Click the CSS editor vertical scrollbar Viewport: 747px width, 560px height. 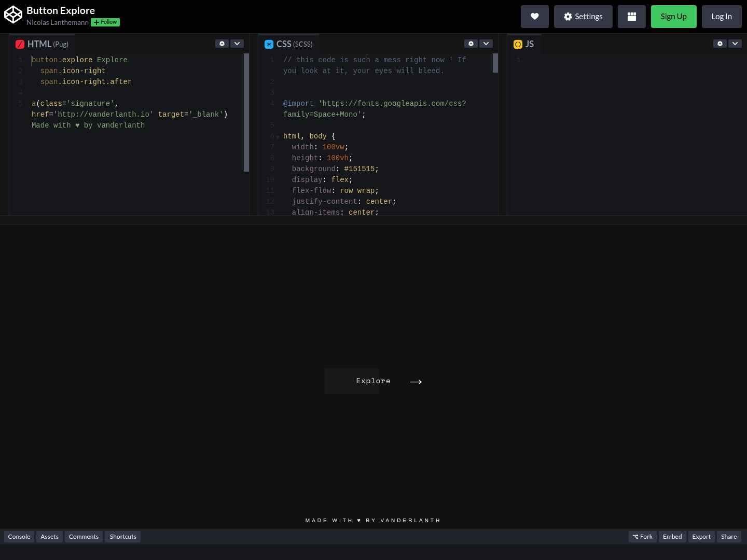click(495, 63)
